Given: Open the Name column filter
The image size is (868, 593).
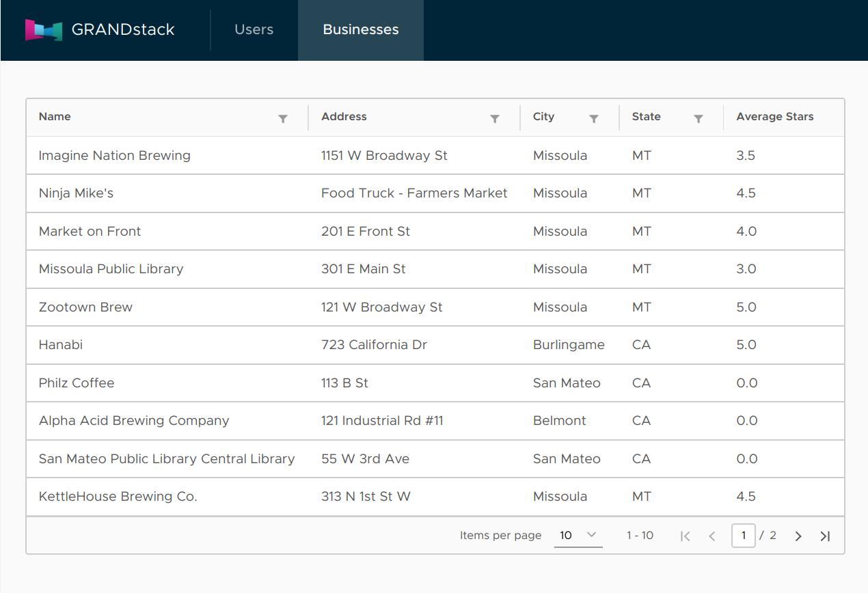Looking at the screenshot, I should pyautogui.click(x=283, y=119).
